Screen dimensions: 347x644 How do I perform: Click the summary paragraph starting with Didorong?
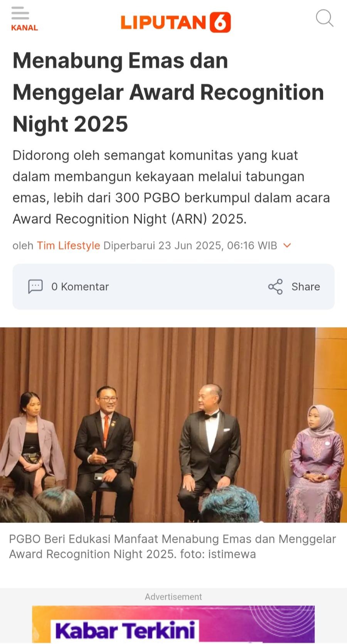click(171, 187)
